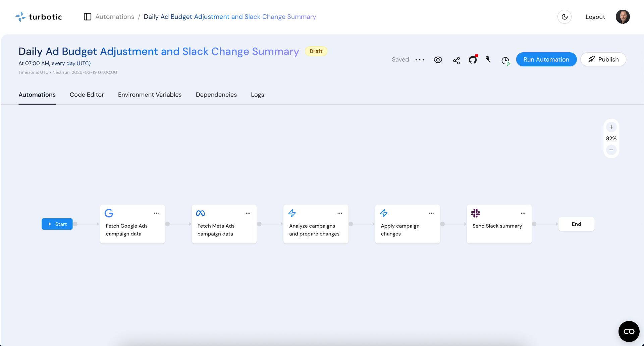Click the key credentials icon

click(488, 59)
